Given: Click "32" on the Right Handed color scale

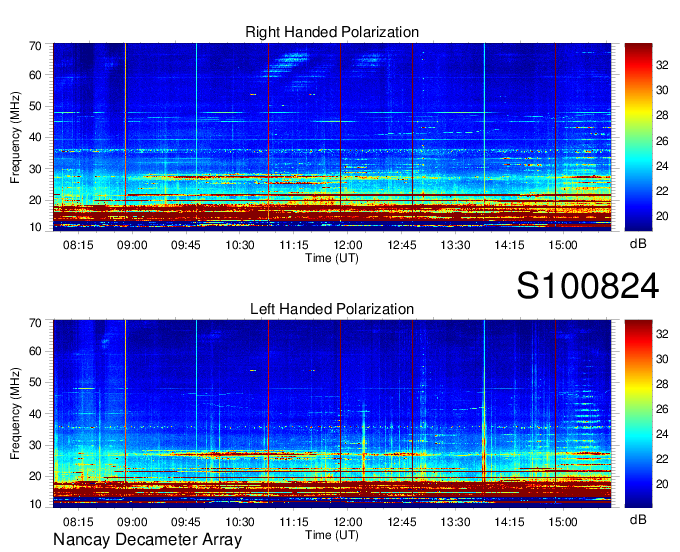Looking at the screenshot, I should [x=662, y=65].
